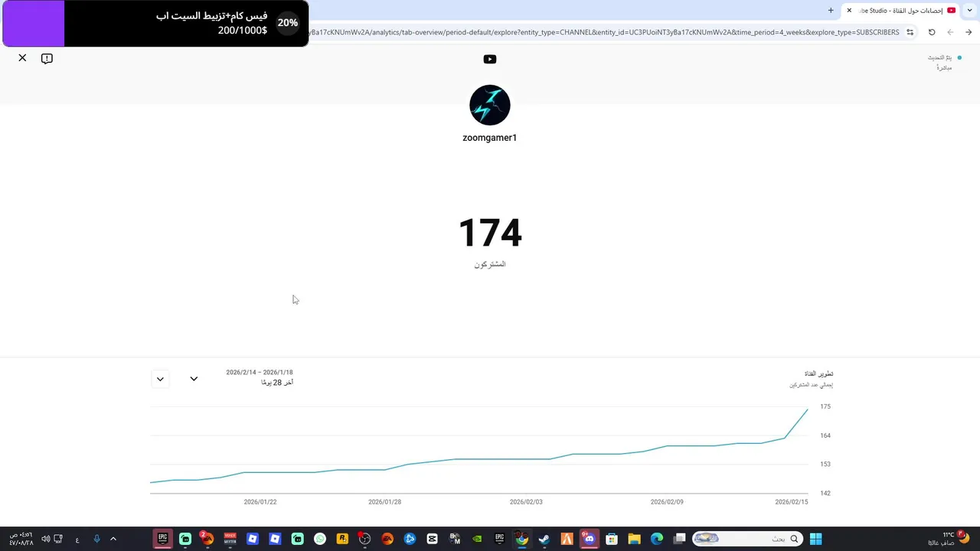The width and height of the screenshot is (980, 551).
Task: Open network settings tray icon
Action: tap(58, 539)
